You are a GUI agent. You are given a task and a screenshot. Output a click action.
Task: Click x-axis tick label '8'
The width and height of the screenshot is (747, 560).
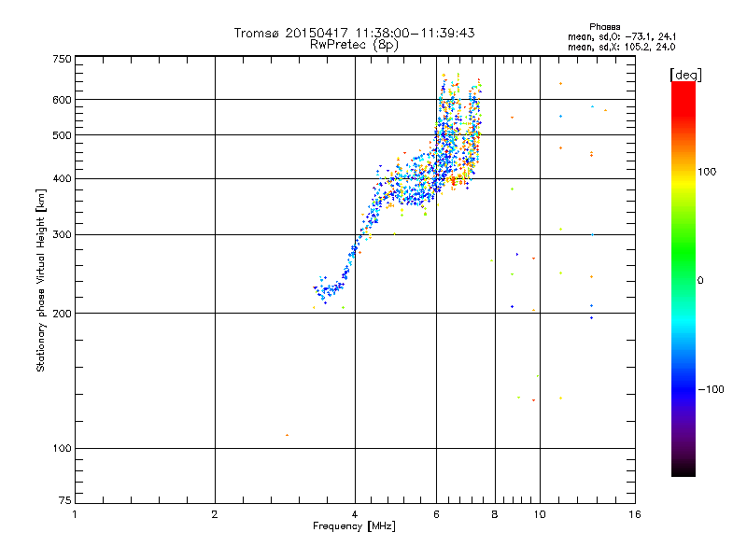click(x=495, y=514)
